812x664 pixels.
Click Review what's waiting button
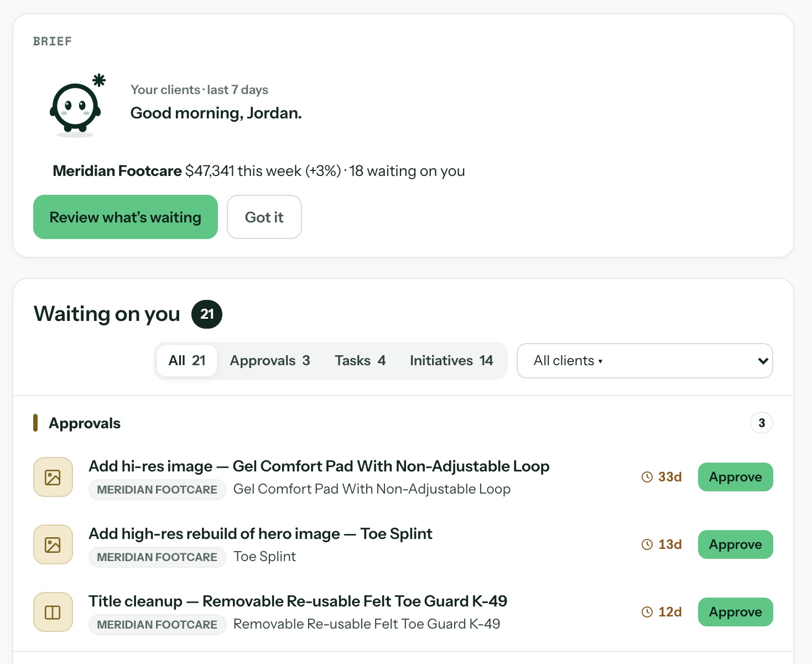tap(126, 217)
